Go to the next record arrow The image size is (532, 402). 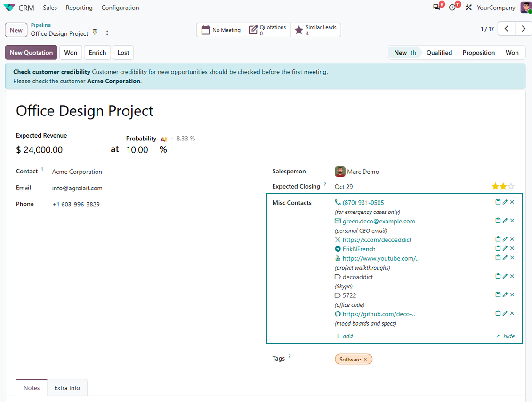click(x=523, y=29)
